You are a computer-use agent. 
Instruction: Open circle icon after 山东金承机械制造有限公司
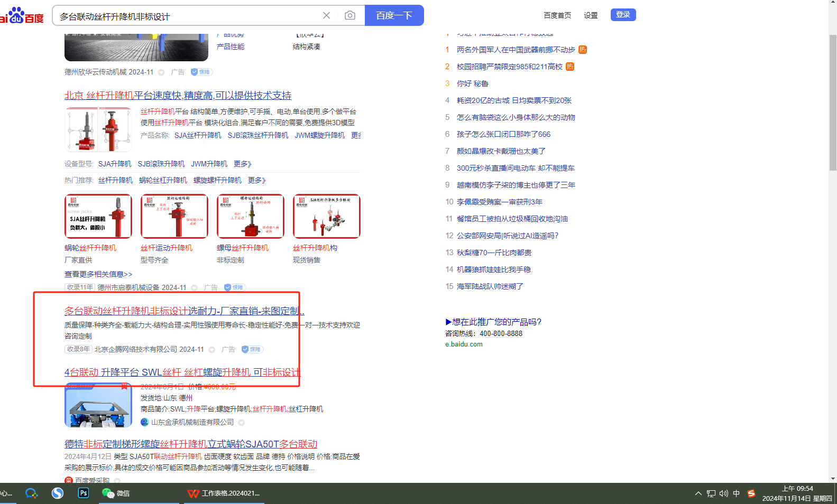click(x=242, y=423)
